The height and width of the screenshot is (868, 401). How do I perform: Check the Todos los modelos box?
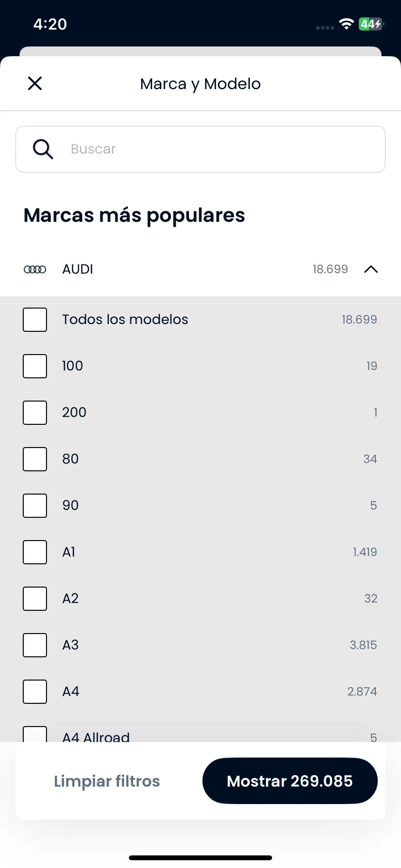point(35,320)
